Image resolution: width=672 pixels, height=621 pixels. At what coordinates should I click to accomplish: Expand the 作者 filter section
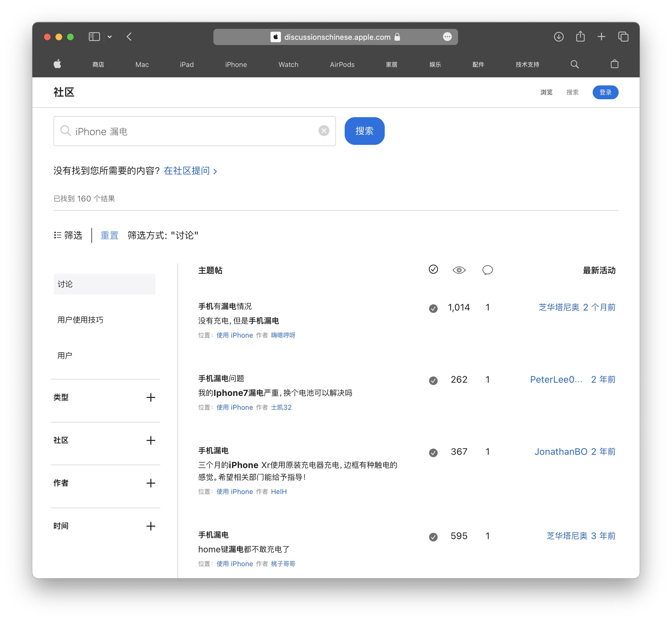tap(151, 483)
